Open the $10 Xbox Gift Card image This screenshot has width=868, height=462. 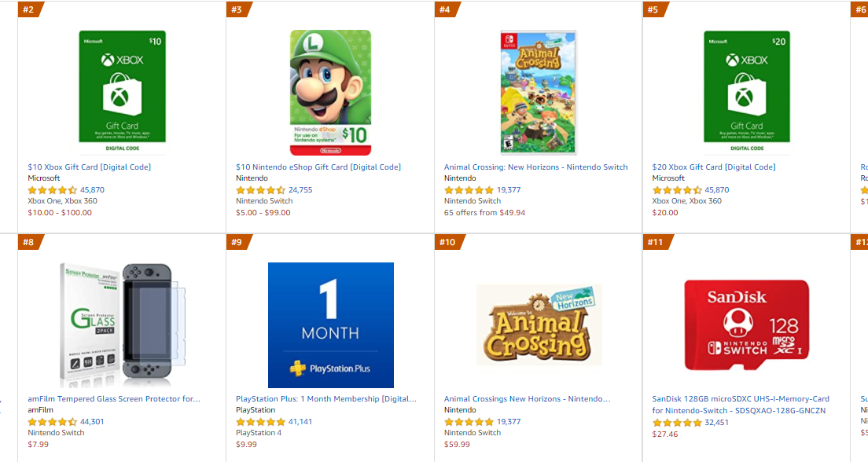[x=123, y=93]
